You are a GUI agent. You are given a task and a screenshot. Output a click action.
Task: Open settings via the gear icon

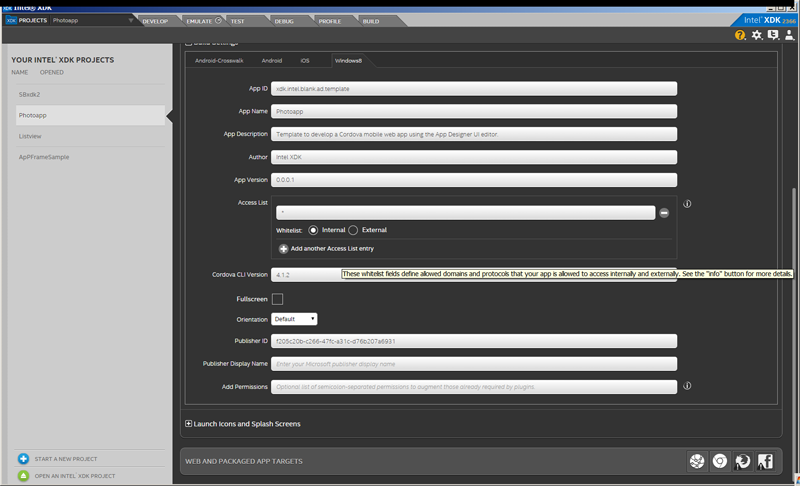[x=757, y=35]
